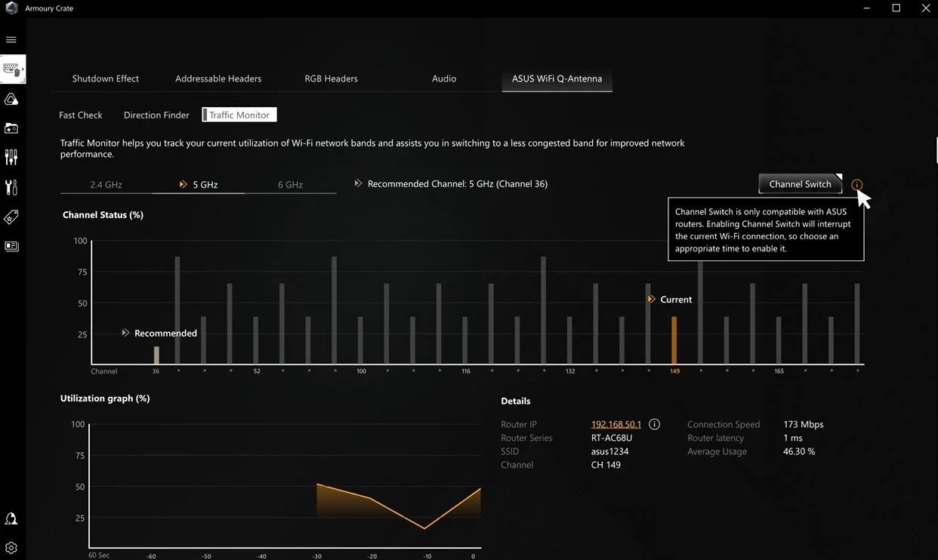
Task: Click the connection speed value 173 Mbps
Action: pos(804,424)
